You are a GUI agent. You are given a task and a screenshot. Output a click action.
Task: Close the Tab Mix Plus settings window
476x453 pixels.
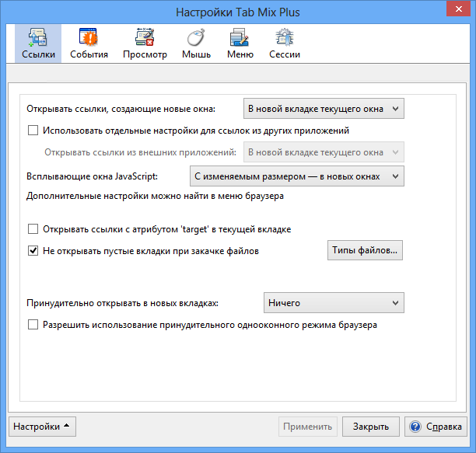pyautogui.click(x=458, y=9)
